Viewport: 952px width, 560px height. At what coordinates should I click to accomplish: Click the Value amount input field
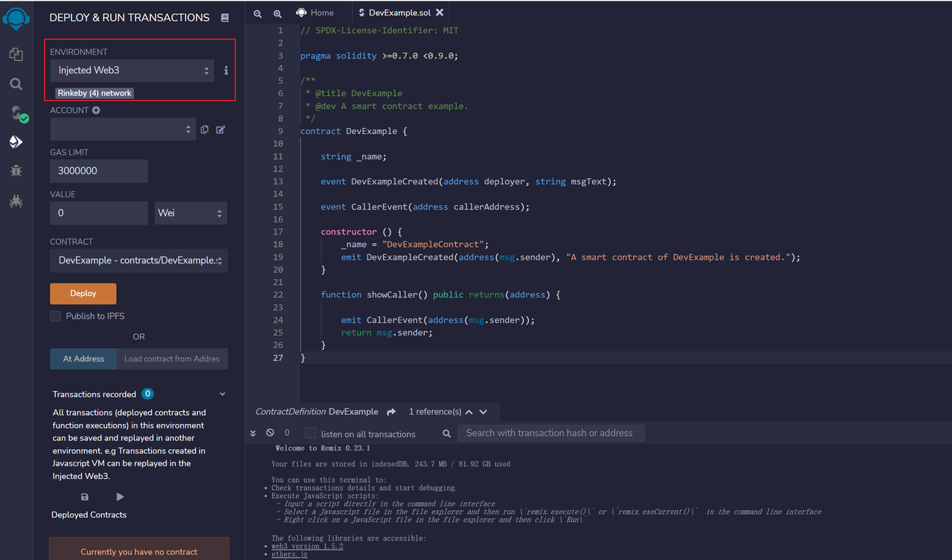[99, 213]
